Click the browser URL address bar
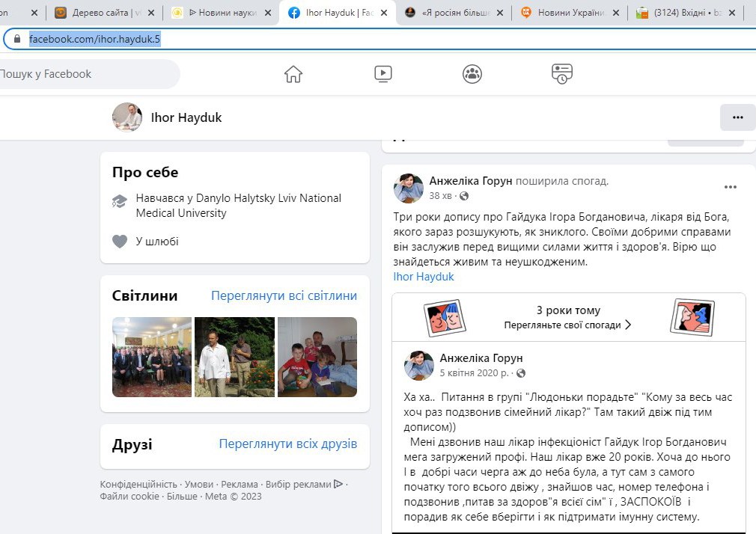Screen dimensions: 756x534 [374, 39]
